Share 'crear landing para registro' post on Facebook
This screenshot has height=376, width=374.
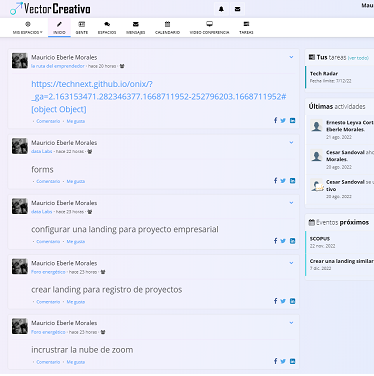coord(275,301)
